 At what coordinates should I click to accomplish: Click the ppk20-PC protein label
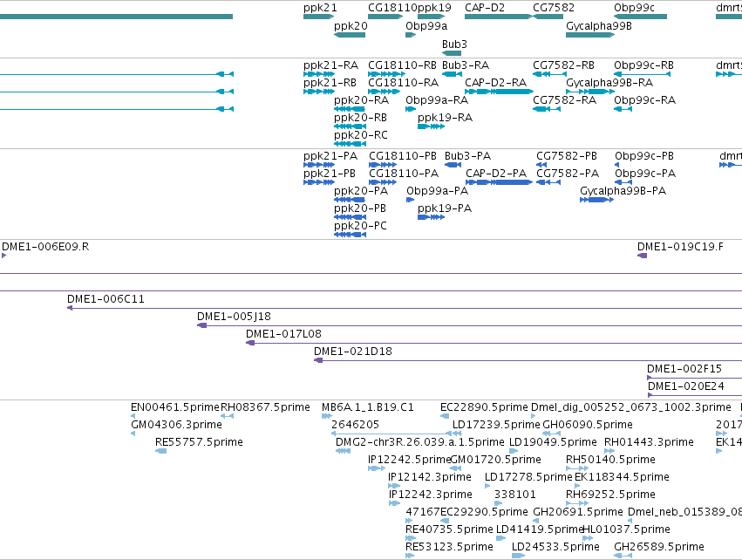pyautogui.click(x=360, y=226)
